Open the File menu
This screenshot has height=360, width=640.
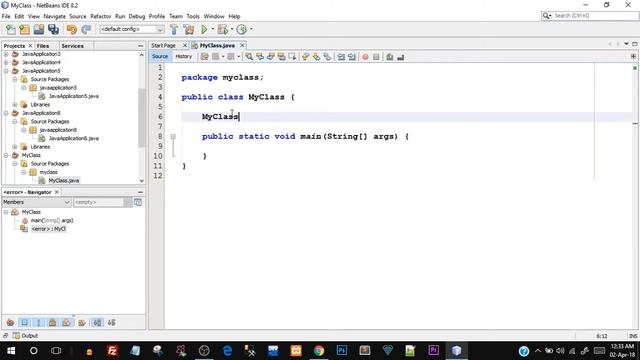click(6, 16)
